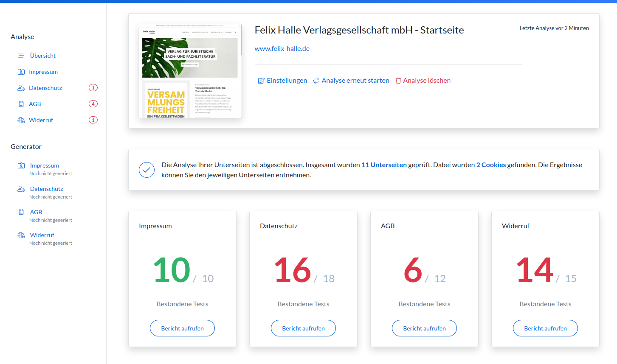Click Bestandene Tests label in Impressum card

(x=182, y=304)
